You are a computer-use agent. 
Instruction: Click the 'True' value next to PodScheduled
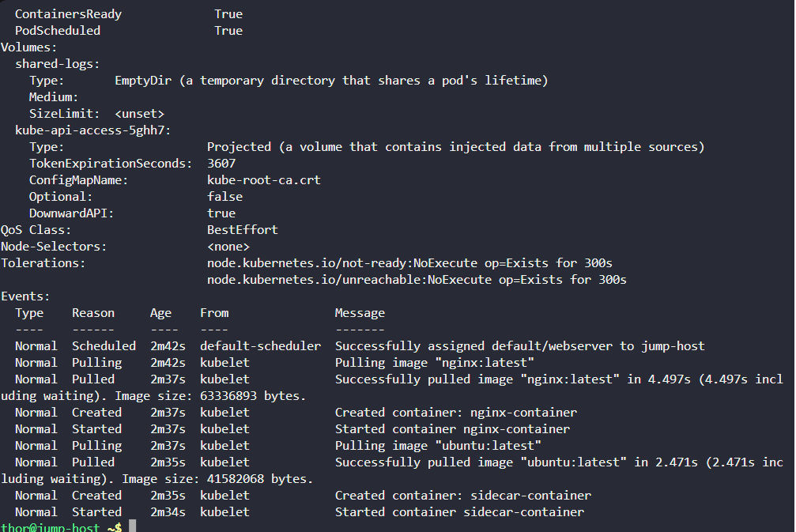pyautogui.click(x=228, y=31)
